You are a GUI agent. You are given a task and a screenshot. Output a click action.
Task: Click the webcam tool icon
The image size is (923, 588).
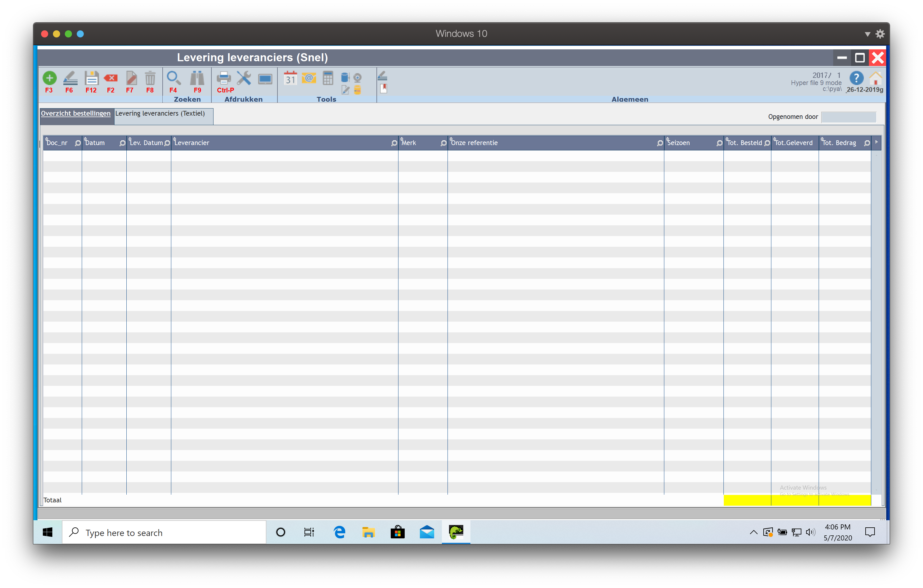(x=357, y=78)
